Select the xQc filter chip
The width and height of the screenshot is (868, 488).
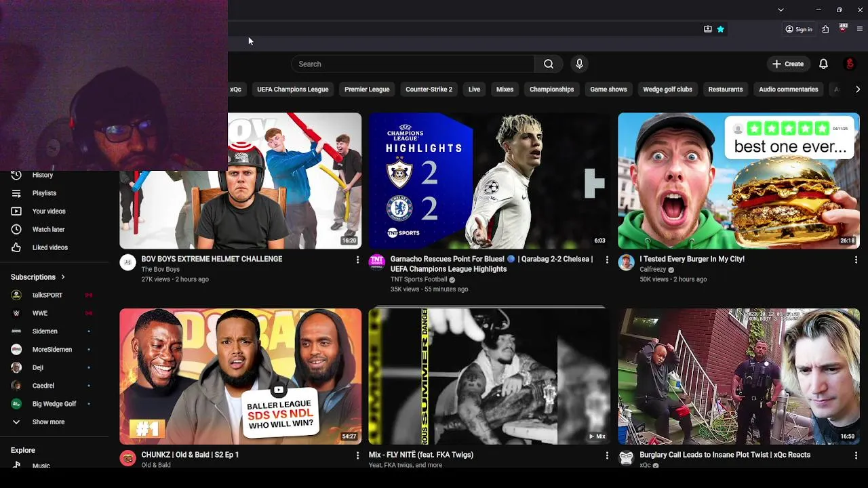[x=235, y=89]
